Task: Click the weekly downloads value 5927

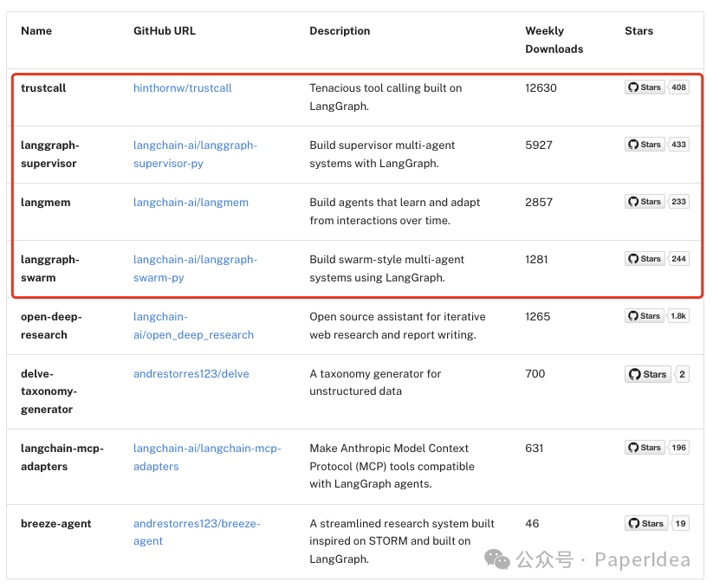Action: pos(539,145)
